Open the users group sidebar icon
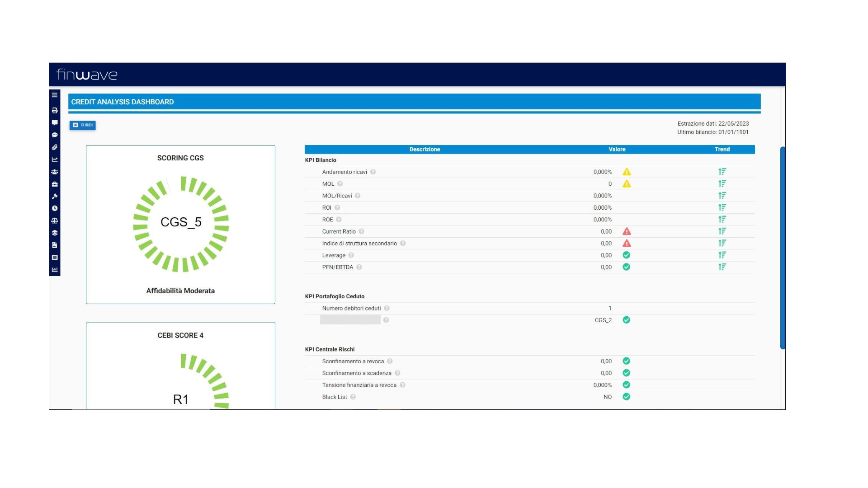Viewport: 868px width, 488px height. point(55,172)
